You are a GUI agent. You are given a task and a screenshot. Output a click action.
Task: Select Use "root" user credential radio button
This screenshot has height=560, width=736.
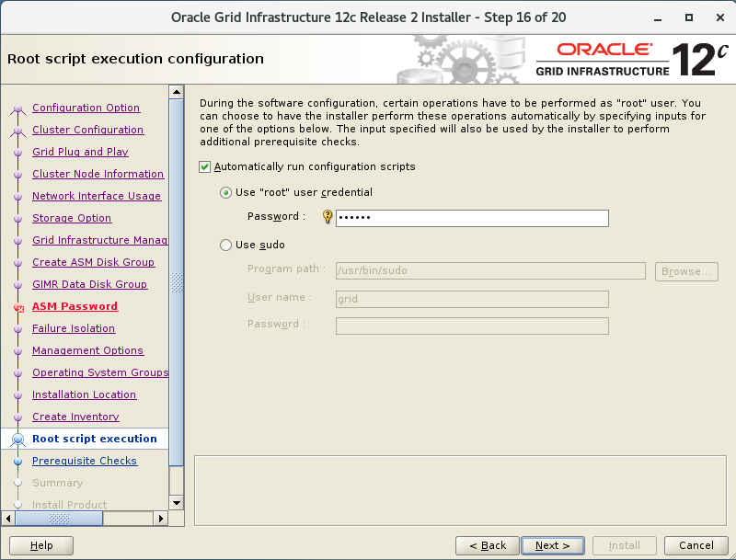[225, 193]
